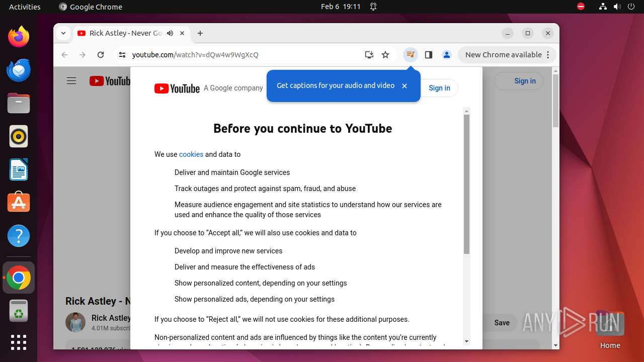644x362 pixels.
Task: Open power menu in top bar
Action: 631,7
